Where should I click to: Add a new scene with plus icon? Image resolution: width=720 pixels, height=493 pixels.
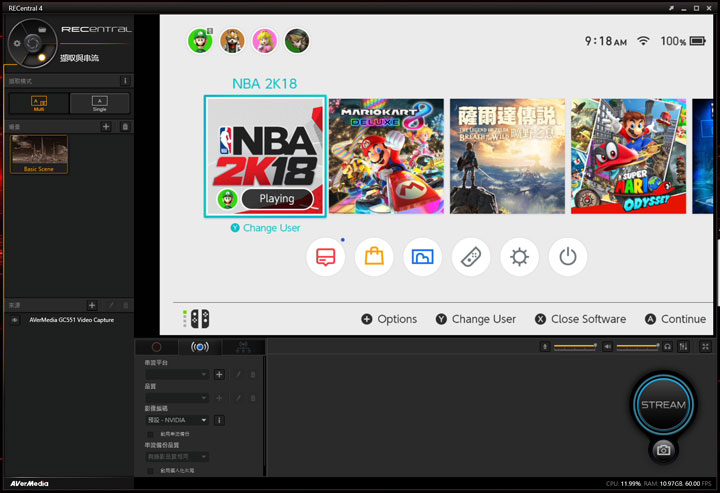106,126
